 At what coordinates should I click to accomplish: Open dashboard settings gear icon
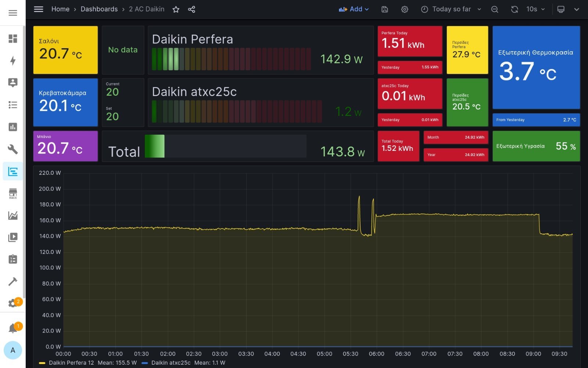[x=404, y=10]
